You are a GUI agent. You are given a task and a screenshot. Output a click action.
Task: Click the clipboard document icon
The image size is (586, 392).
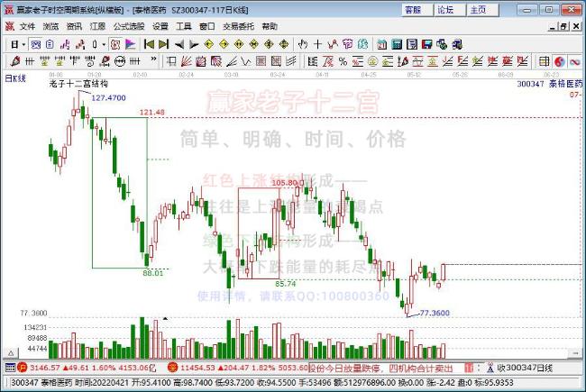point(50,44)
